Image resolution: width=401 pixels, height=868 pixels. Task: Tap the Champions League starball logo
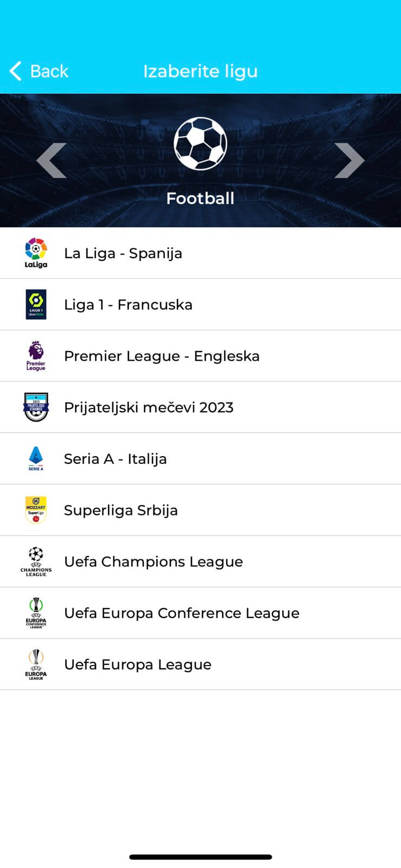point(36,561)
